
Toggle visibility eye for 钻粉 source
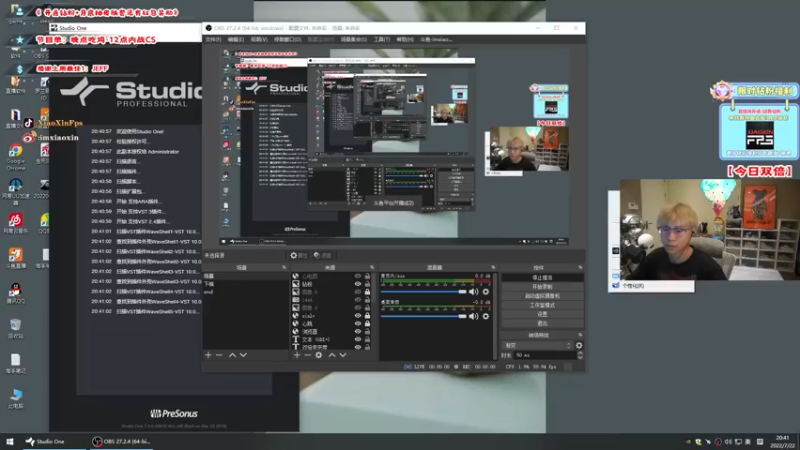click(x=358, y=284)
